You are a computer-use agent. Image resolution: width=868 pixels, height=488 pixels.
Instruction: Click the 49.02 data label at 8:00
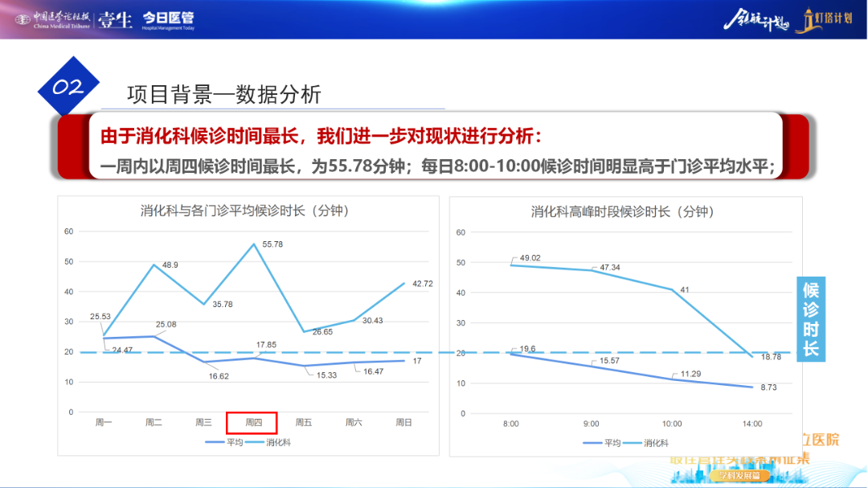click(530, 258)
